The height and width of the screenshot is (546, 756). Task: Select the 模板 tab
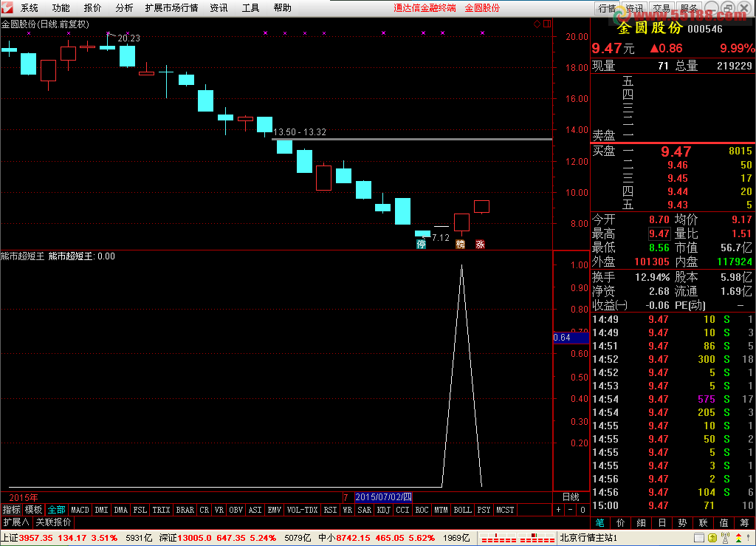pos(34,510)
